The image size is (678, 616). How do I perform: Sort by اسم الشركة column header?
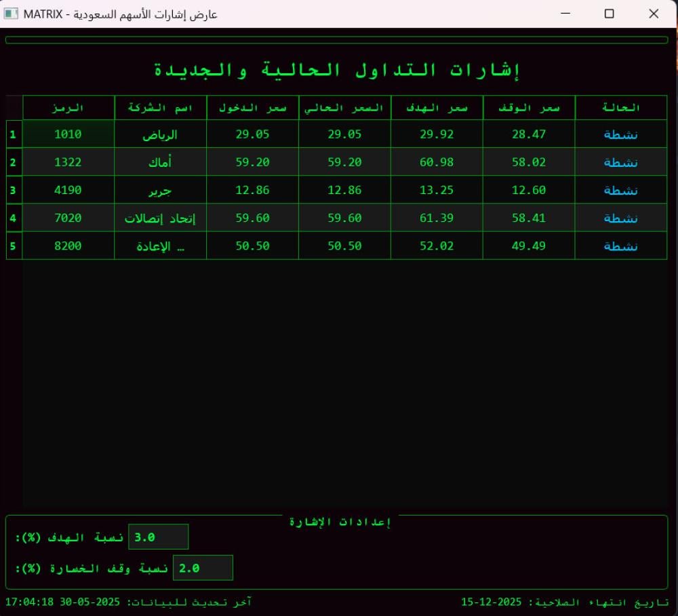[160, 108]
